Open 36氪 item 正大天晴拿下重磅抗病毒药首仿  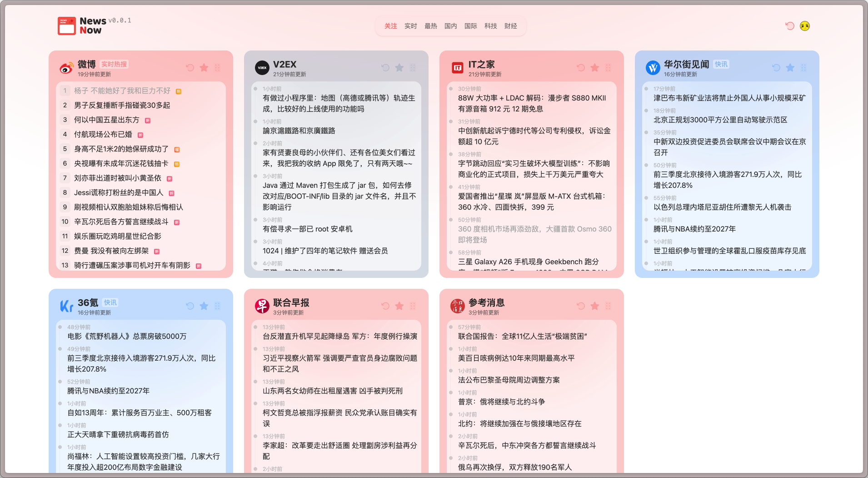pyautogui.click(x=118, y=434)
